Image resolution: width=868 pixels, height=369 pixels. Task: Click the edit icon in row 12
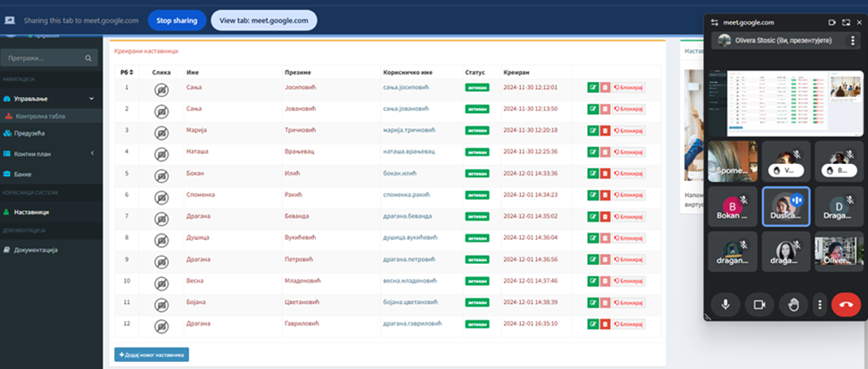tap(592, 324)
